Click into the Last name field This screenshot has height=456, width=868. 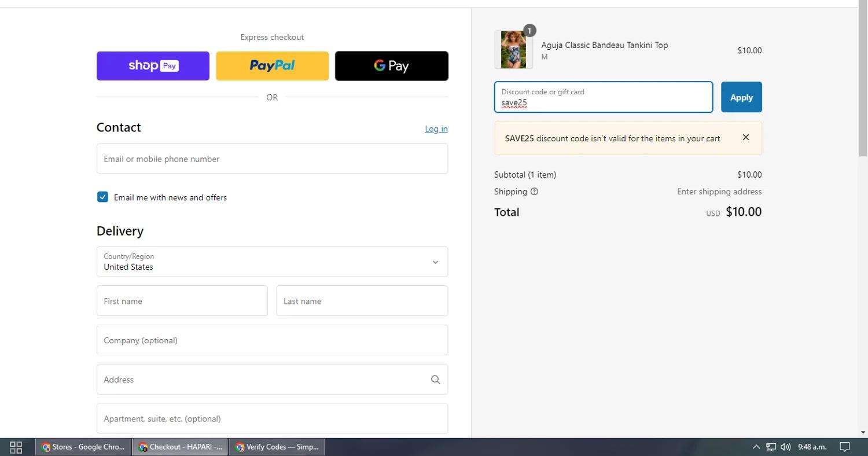(x=362, y=301)
